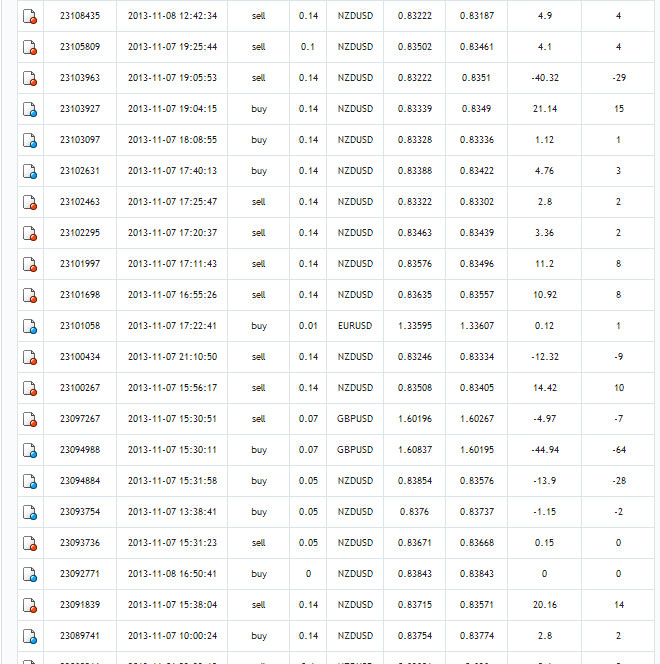Click close price 1.33607
The height and width of the screenshot is (664, 660).
[x=477, y=326]
